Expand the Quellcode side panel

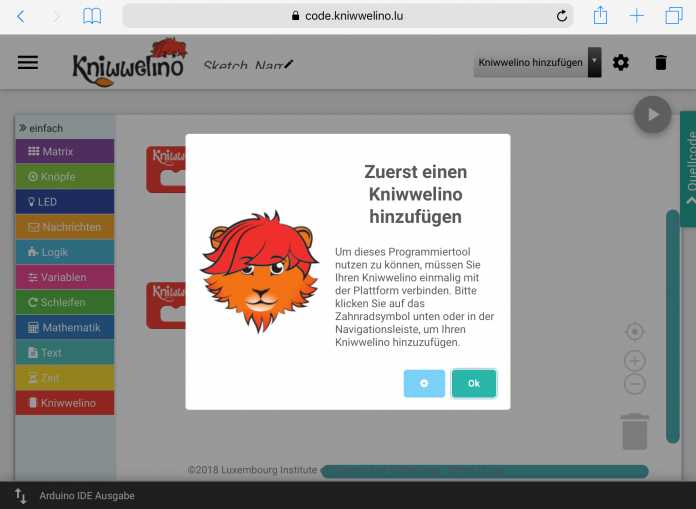pyautogui.click(x=688, y=167)
